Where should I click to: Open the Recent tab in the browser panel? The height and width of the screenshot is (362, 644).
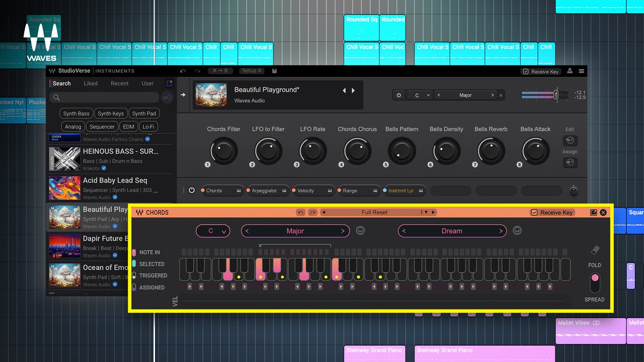click(x=119, y=83)
